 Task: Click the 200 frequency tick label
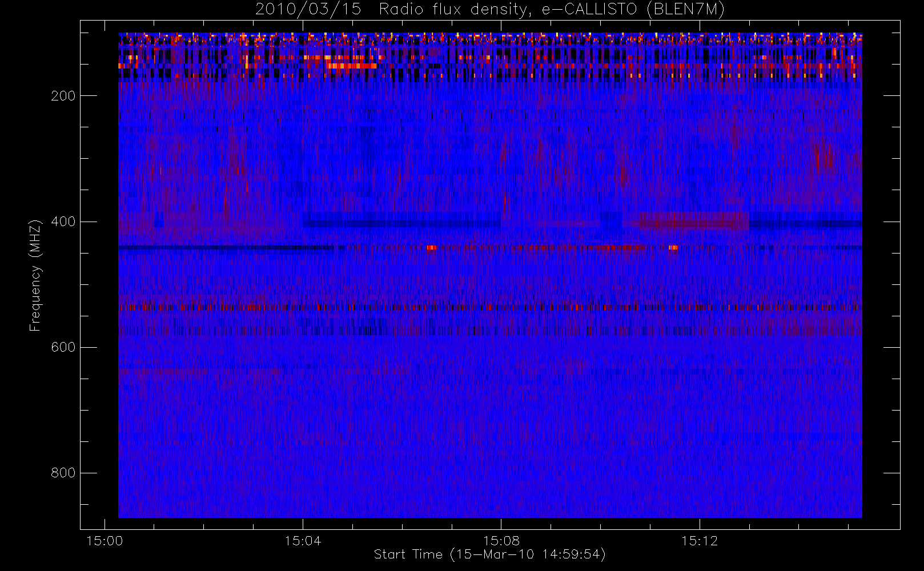63,96
